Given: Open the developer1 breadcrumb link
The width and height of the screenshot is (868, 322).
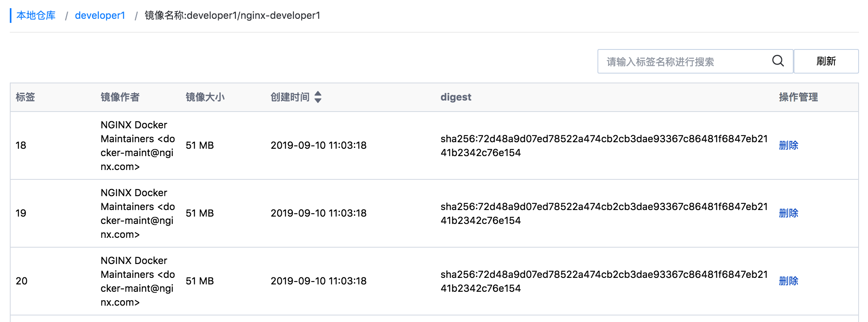Looking at the screenshot, I should click(x=100, y=16).
